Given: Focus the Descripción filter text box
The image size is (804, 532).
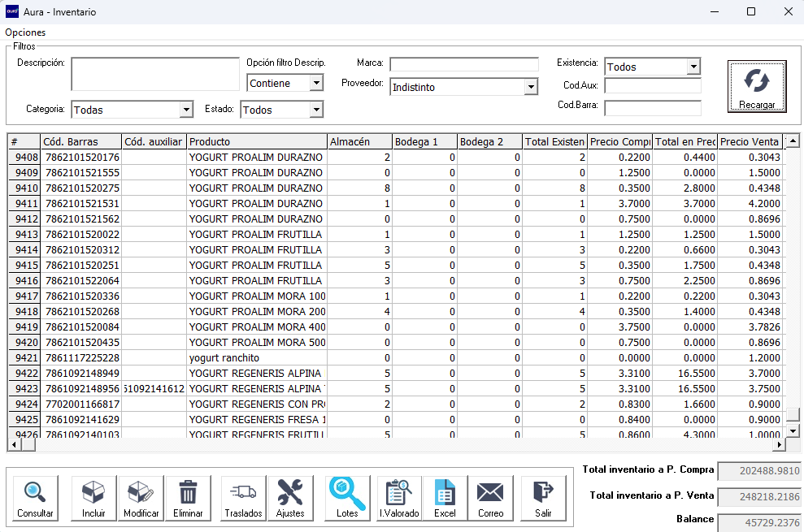Looking at the screenshot, I should tap(155, 74).
